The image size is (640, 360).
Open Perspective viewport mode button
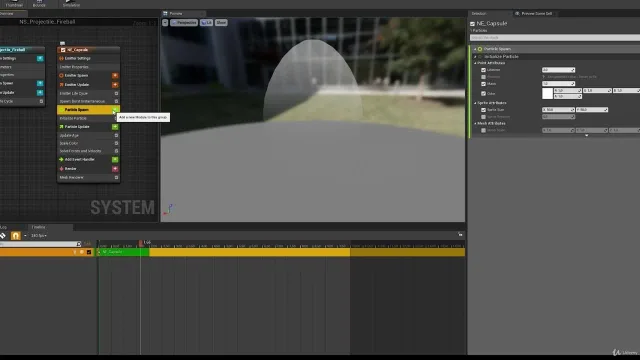[x=184, y=22]
